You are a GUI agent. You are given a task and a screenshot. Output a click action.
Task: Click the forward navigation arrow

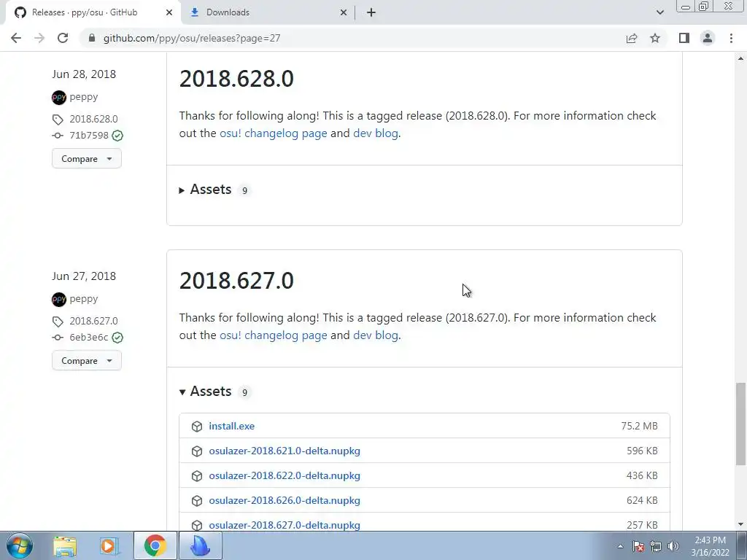(x=39, y=38)
